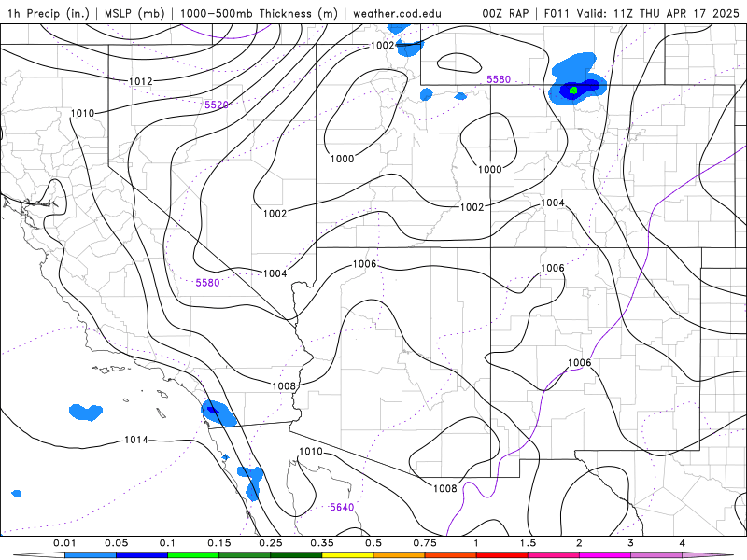Click the '1h Precip (in.)' header label

[x=49, y=13]
